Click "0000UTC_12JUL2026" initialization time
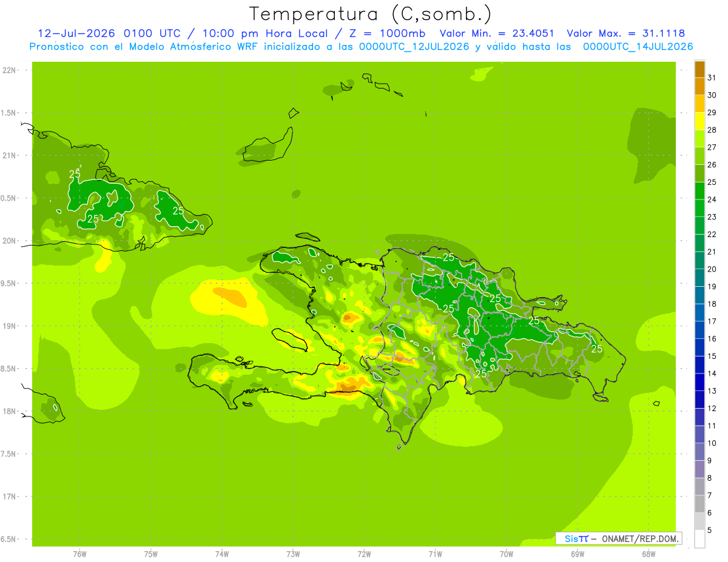This screenshot has width=728, height=562. pos(414,46)
